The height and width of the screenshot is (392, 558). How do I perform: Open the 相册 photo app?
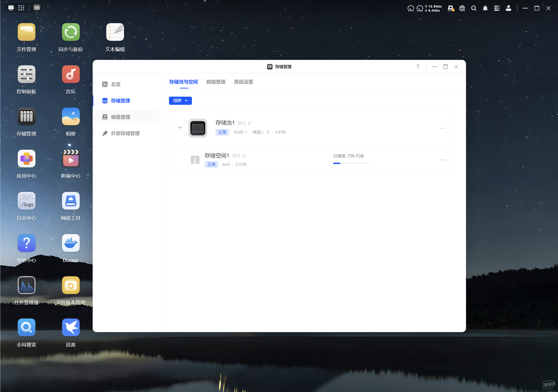pyautogui.click(x=70, y=117)
